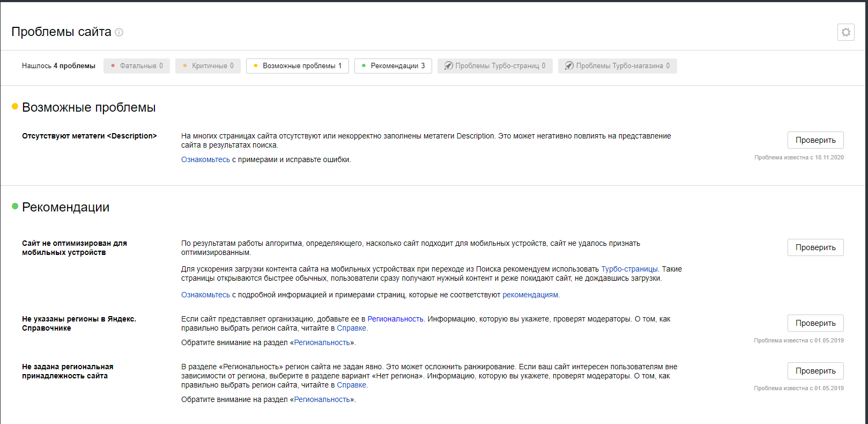Open «Региональность» section link in региональная принадлежность row
The width and height of the screenshot is (868, 424).
322,399
